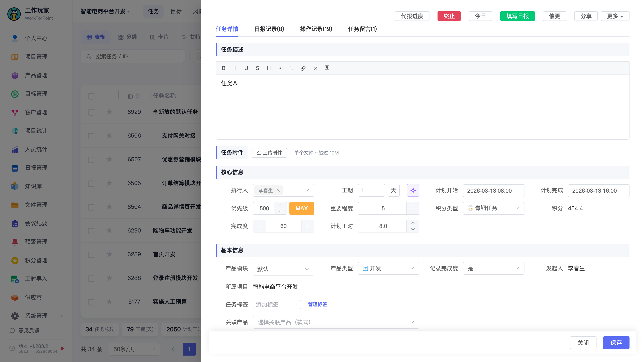Open the 记录完成度 dropdown
The height and width of the screenshot is (362, 644).
[x=493, y=268]
